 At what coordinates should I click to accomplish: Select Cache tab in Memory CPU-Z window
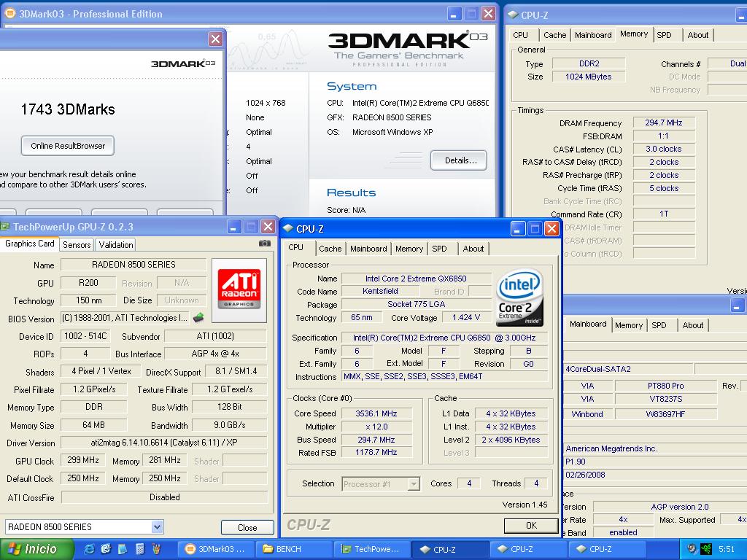(554, 35)
